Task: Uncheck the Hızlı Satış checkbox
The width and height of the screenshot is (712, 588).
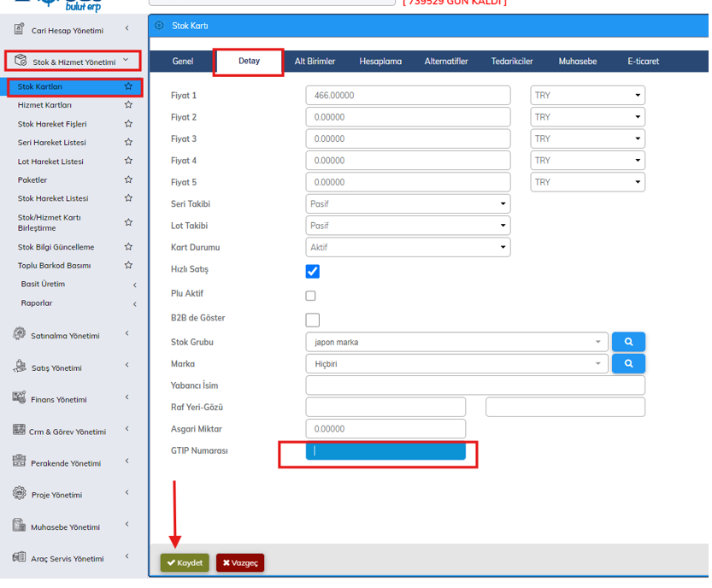Action: coord(312,271)
